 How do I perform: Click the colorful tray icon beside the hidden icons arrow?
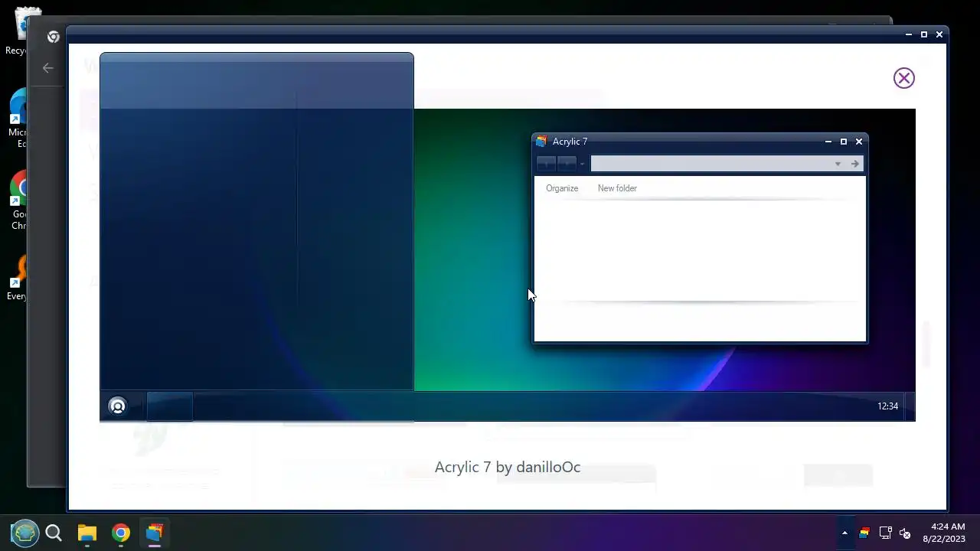pyautogui.click(x=864, y=533)
